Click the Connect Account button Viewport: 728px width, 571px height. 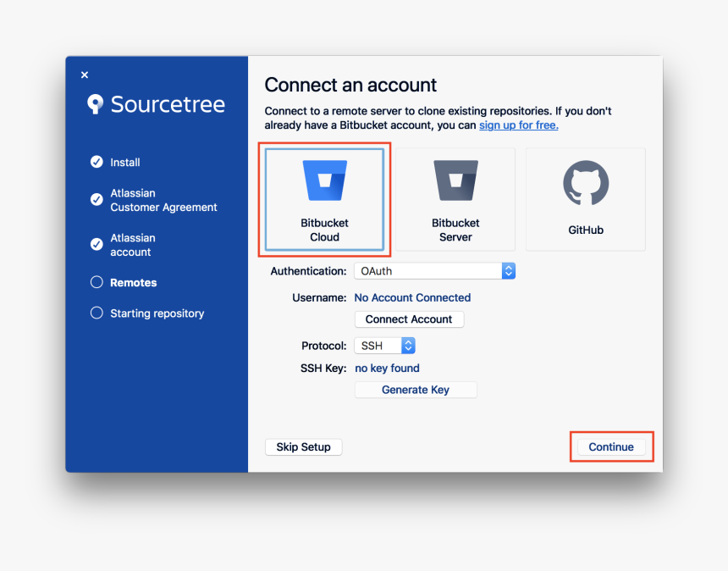pyautogui.click(x=409, y=319)
